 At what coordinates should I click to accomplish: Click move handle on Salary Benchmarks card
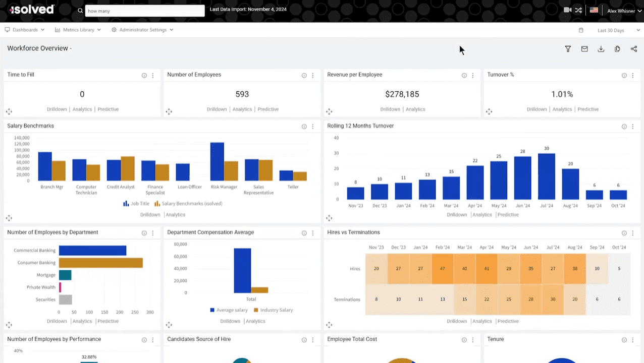click(x=9, y=218)
